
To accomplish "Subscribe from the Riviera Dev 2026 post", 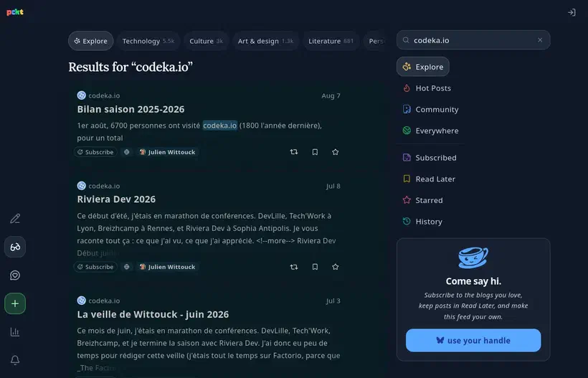I will (x=95, y=267).
